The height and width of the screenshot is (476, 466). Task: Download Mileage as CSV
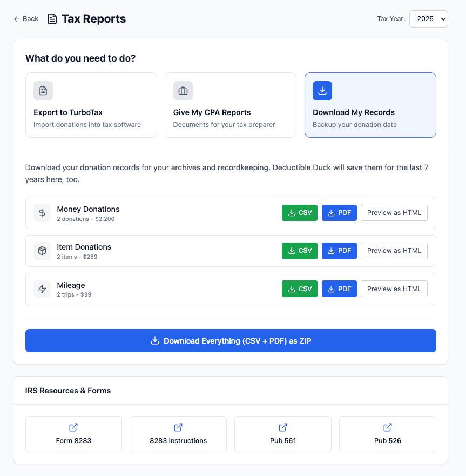(x=300, y=289)
